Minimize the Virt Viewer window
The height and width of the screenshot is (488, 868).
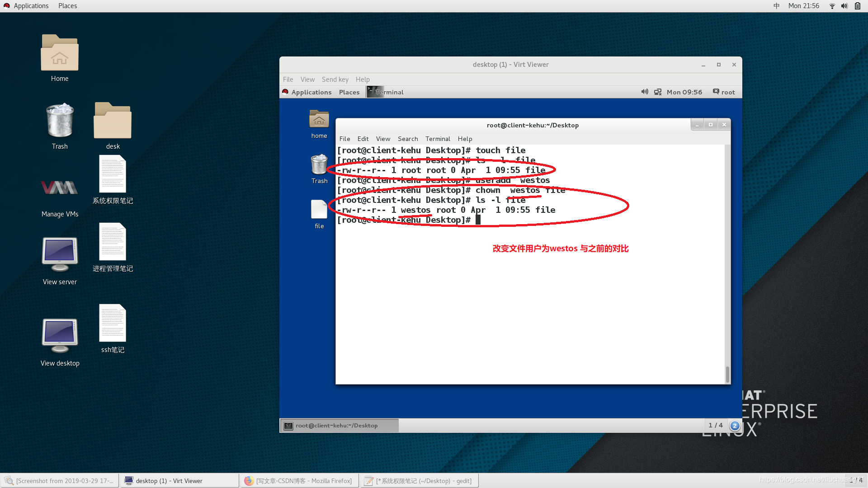[703, 65]
